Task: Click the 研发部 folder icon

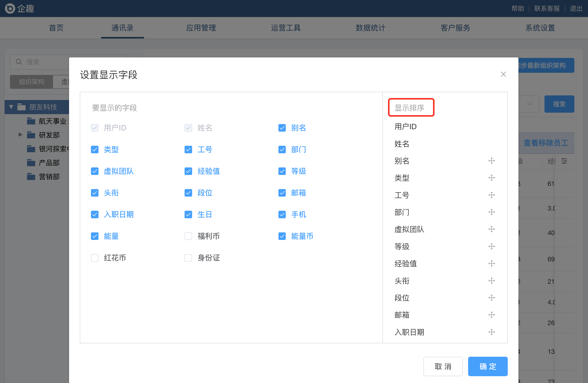Action: pos(31,135)
